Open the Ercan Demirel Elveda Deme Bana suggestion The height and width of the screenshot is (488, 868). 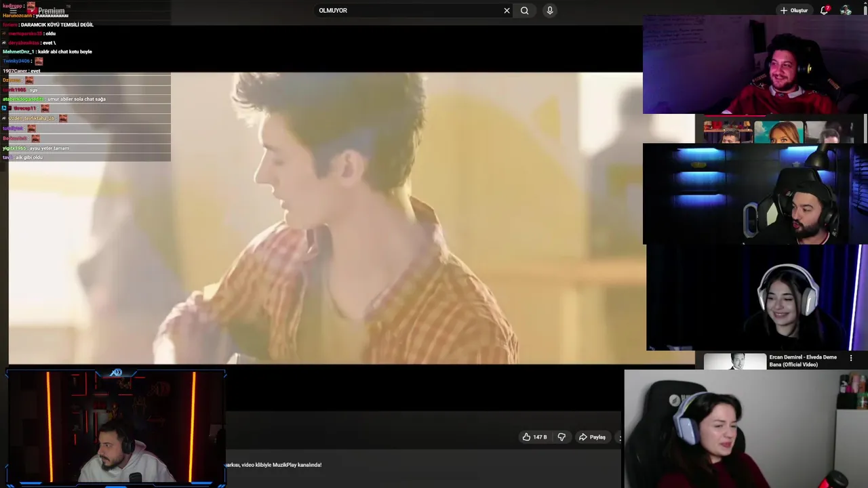coord(803,361)
